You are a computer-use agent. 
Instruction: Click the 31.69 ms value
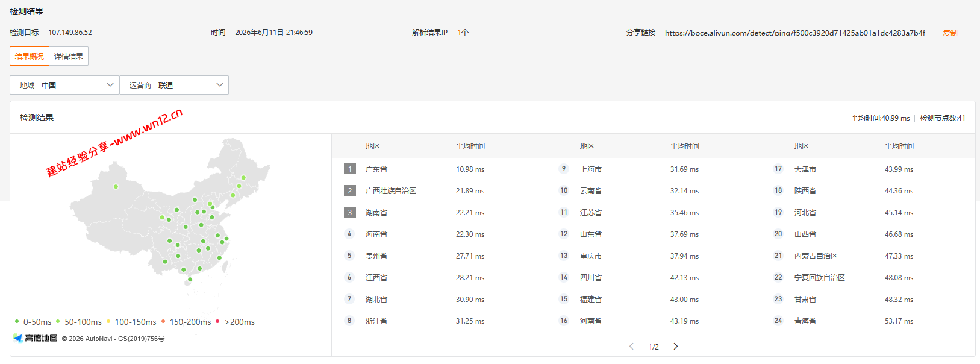pos(684,169)
